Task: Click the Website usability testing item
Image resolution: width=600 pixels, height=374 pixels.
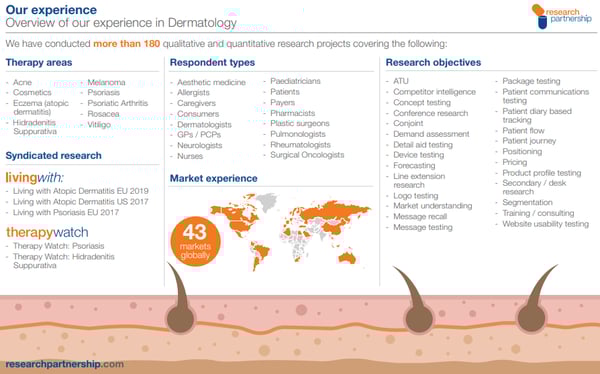Action: pos(546,224)
